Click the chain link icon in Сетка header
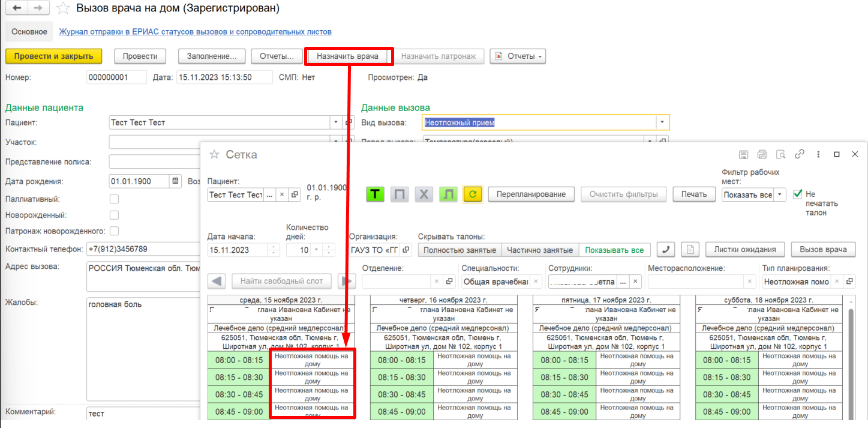Screen dimensions: 868x428 [800, 154]
